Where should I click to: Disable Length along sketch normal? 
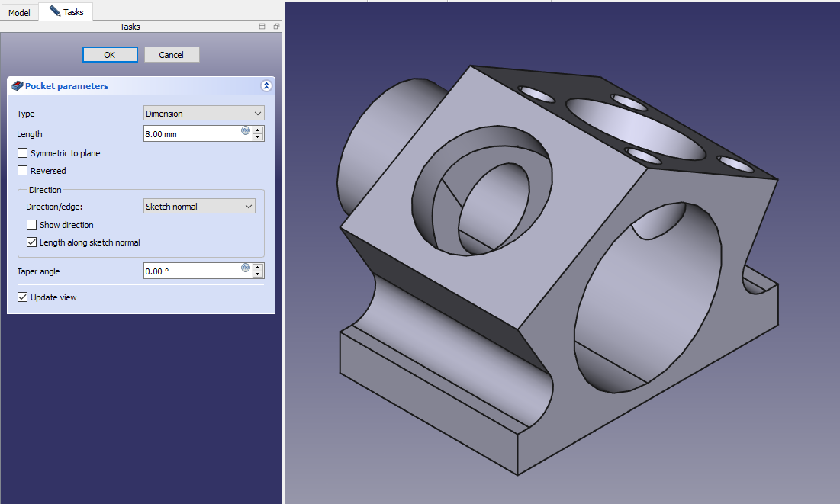(32, 242)
